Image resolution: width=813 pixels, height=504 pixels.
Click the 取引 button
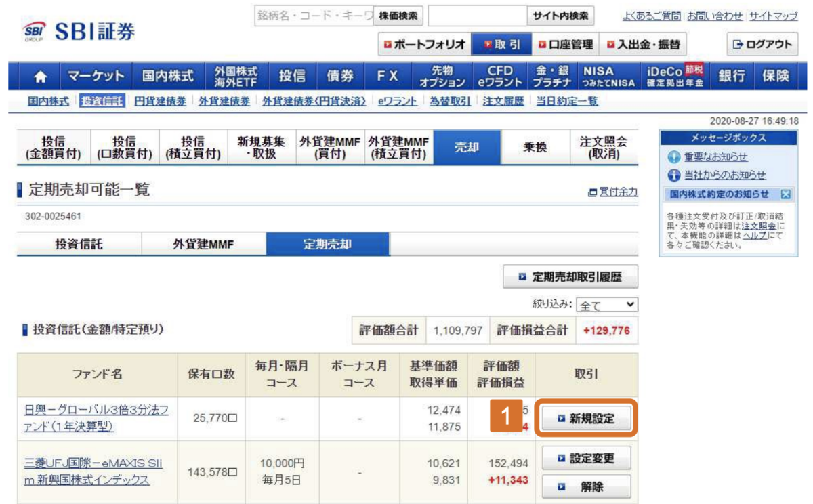[x=502, y=45]
